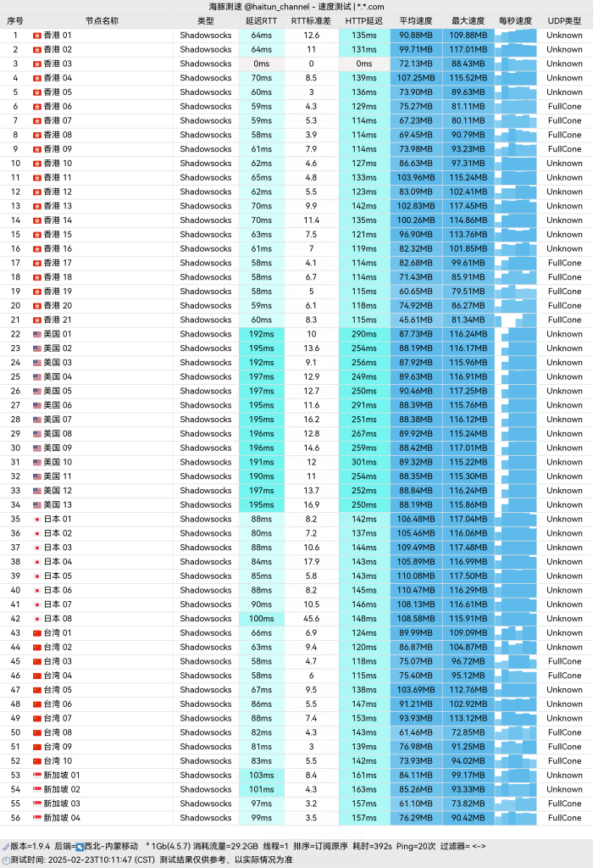593x868 pixels.
Task: Click the 每秒速度 column header
Action: 516,21
